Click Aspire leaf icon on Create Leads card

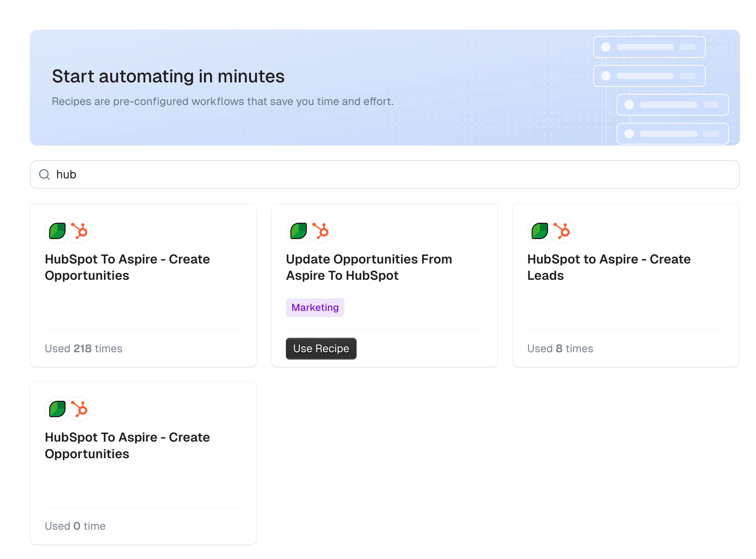point(540,231)
